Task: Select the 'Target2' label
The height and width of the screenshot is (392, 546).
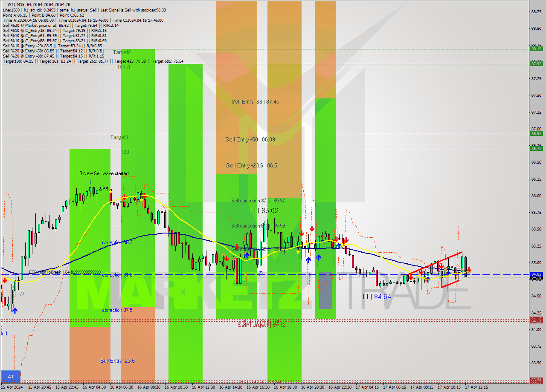Action: click(x=122, y=52)
